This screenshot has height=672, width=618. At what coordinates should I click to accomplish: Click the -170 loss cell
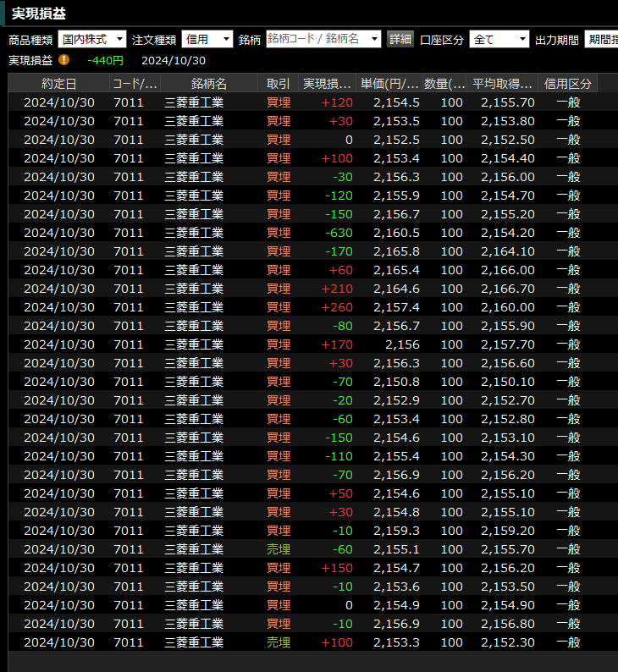click(x=339, y=251)
